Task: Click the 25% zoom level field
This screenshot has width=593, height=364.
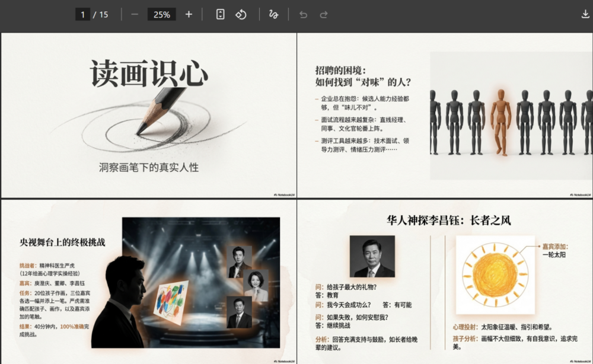Action: point(161,14)
